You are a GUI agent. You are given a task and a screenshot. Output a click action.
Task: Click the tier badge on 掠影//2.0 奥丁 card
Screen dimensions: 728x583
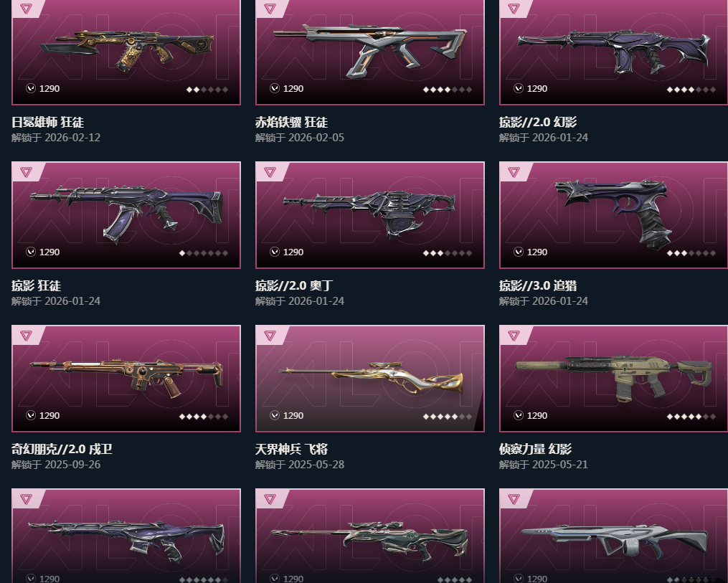coord(270,172)
